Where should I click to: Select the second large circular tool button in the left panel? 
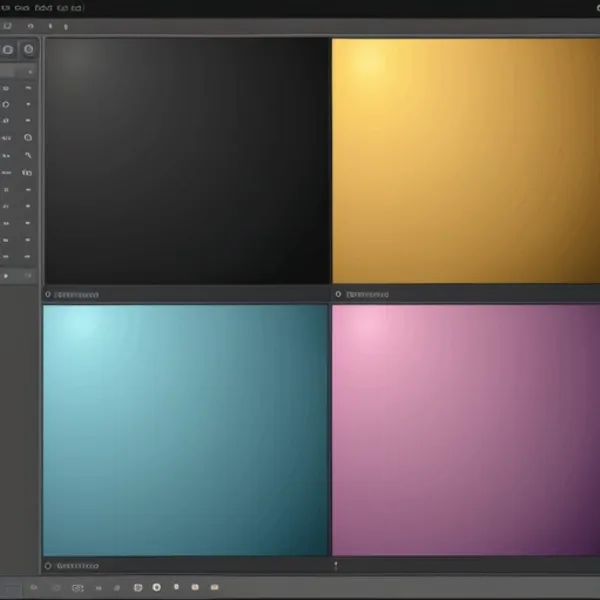29,49
